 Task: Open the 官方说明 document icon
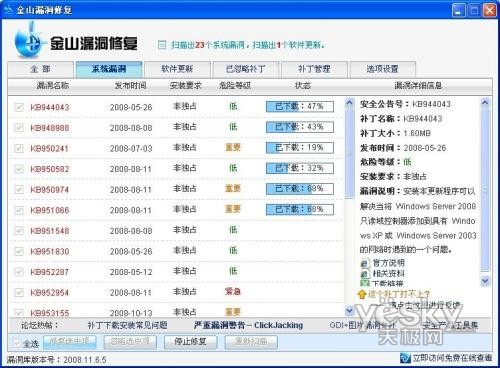coord(365,263)
